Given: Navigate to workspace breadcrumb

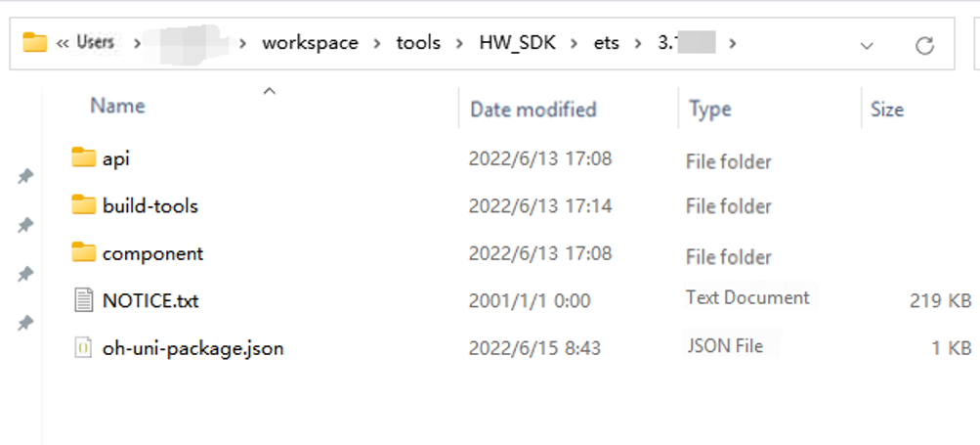Looking at the screenshot, I should (x=310, y=43).
